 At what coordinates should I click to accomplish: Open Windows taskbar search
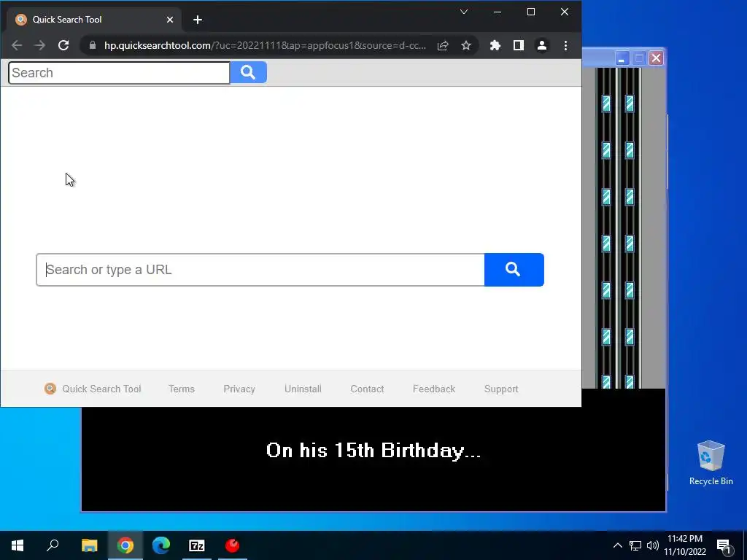coord(53,545)
